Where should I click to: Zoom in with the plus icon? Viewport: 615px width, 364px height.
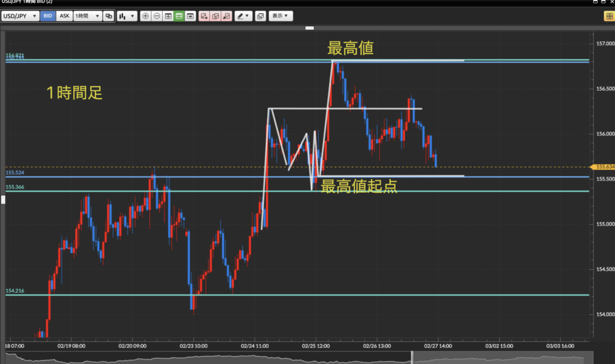click(145, 16)
